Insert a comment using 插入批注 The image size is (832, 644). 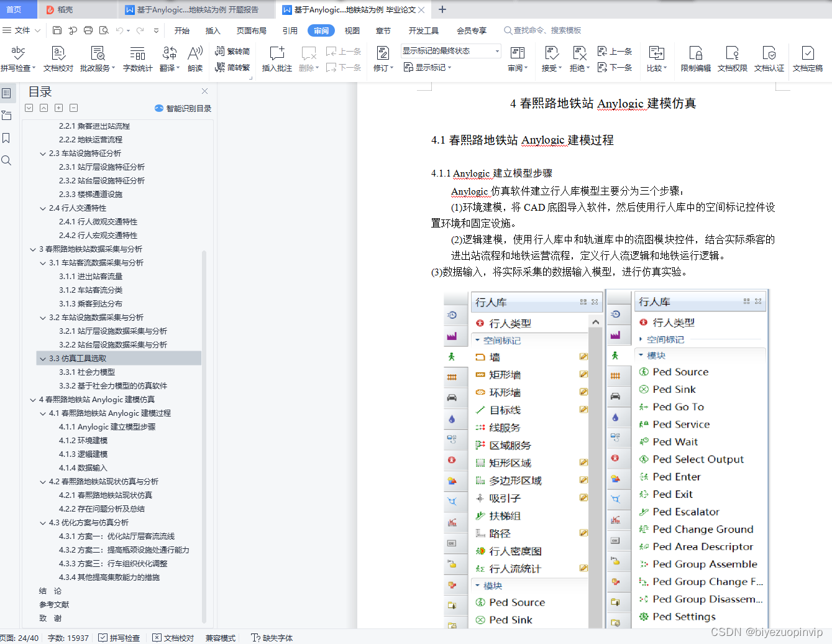[x=276, y=59]
